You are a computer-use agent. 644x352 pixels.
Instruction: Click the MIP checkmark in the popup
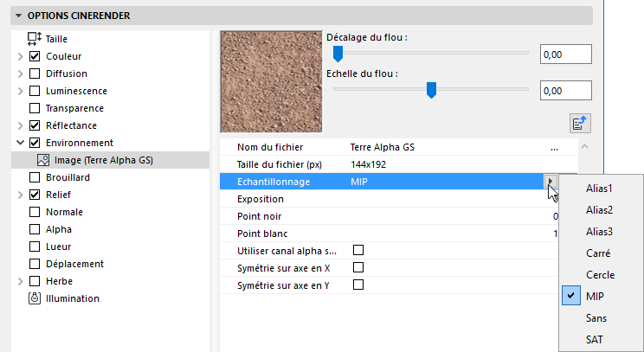pyautogui.click(x=571, y=296)
